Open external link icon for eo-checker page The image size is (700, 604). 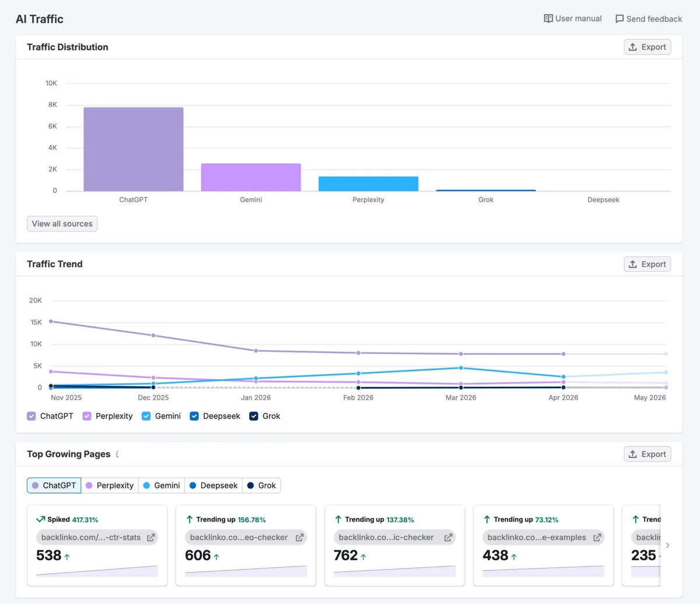[x=300, y=537]
